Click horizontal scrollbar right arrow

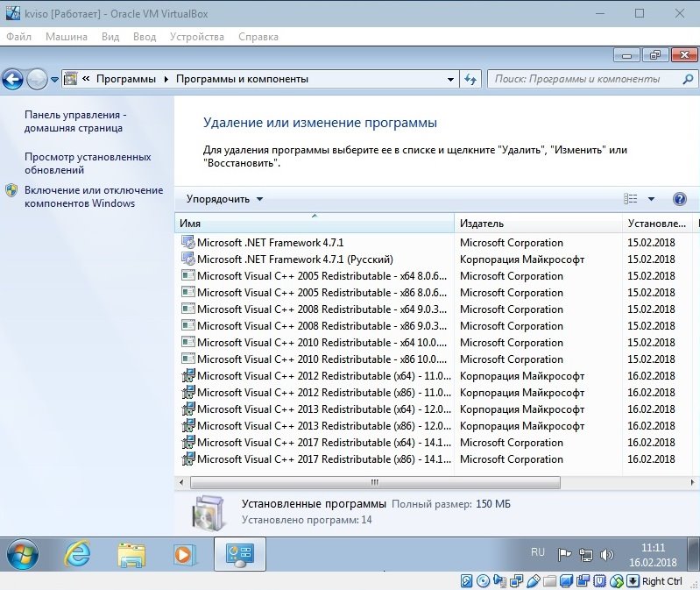(692, 482)
